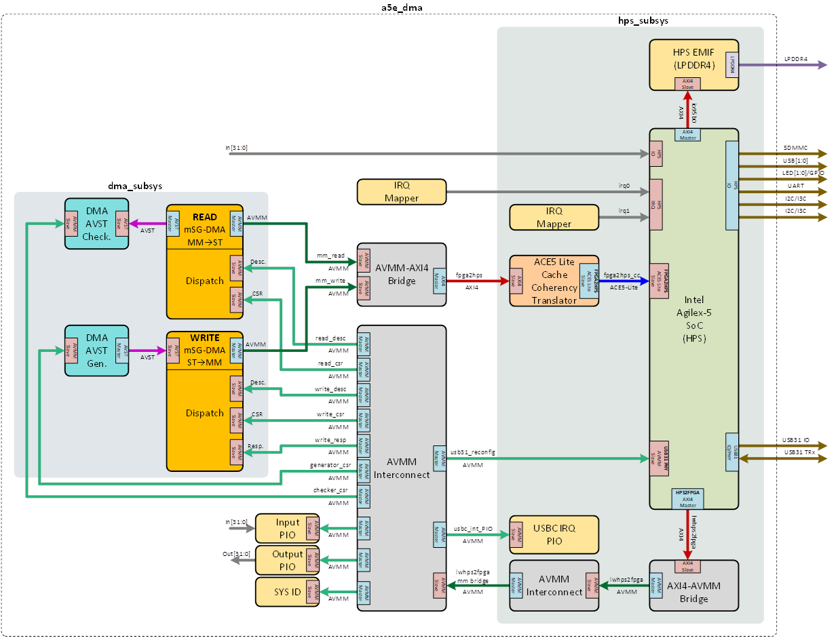840x638 pixels.
Task: Select the SDMMC output signal label
Action: [797, 148]
